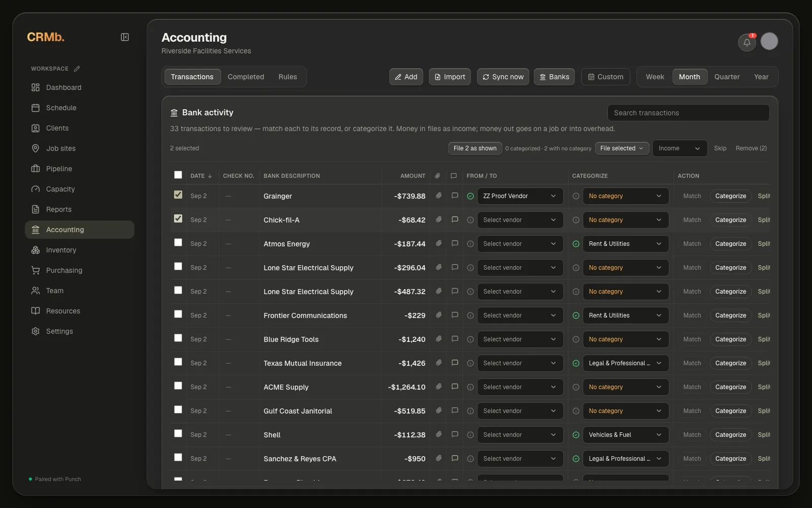Open the ZZ Proof Vendor dropdown
The height and width of the screenshot is (508, 812).
click(520, 196)
